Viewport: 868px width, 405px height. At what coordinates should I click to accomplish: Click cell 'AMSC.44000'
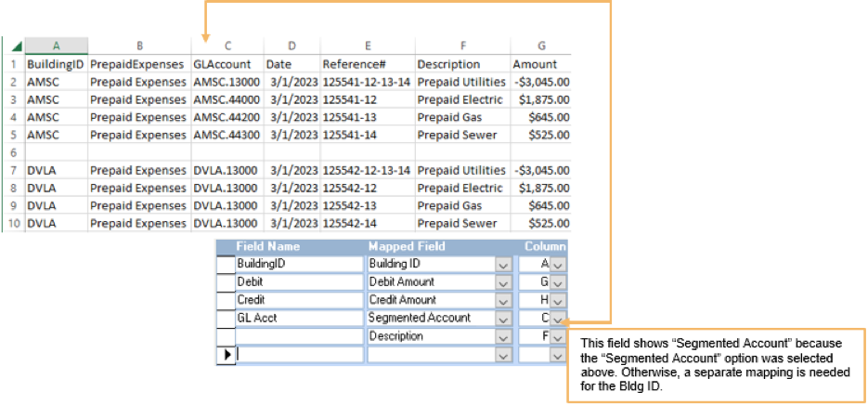click(x=227, y=99)
